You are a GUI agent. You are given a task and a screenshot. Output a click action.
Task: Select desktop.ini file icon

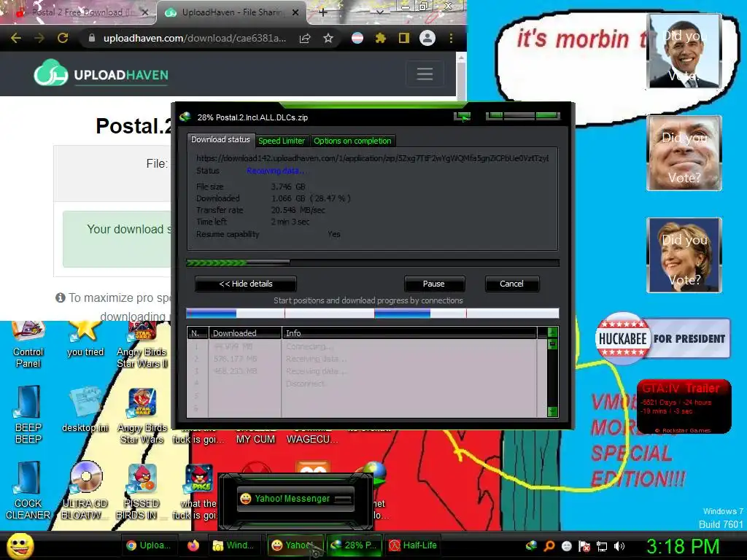tap(85, 410)
